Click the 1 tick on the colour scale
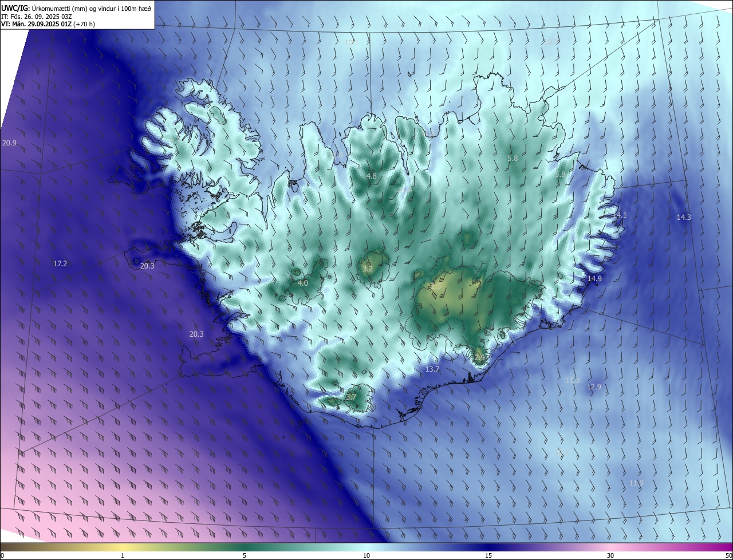The width and height of the screenshot is (733, 560). (x=123, y=555)
